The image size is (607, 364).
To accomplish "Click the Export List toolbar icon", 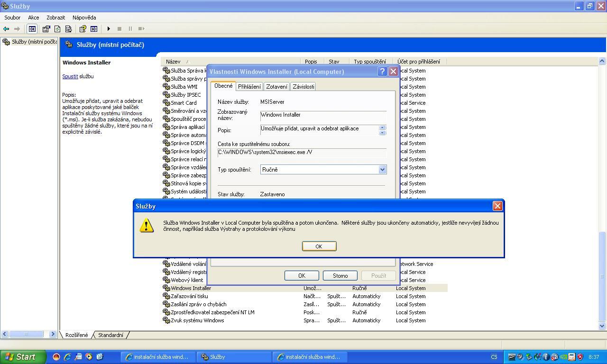I will coord(68,29).
